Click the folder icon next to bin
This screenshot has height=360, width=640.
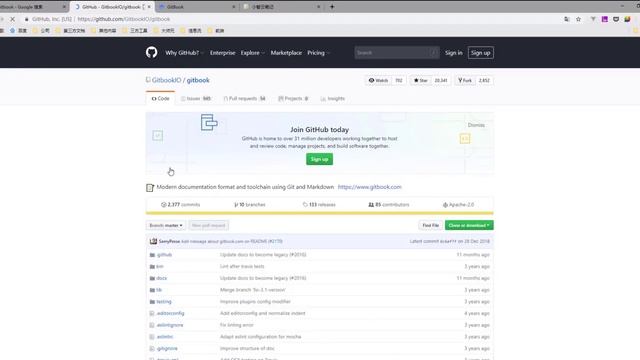coord(152,267)
